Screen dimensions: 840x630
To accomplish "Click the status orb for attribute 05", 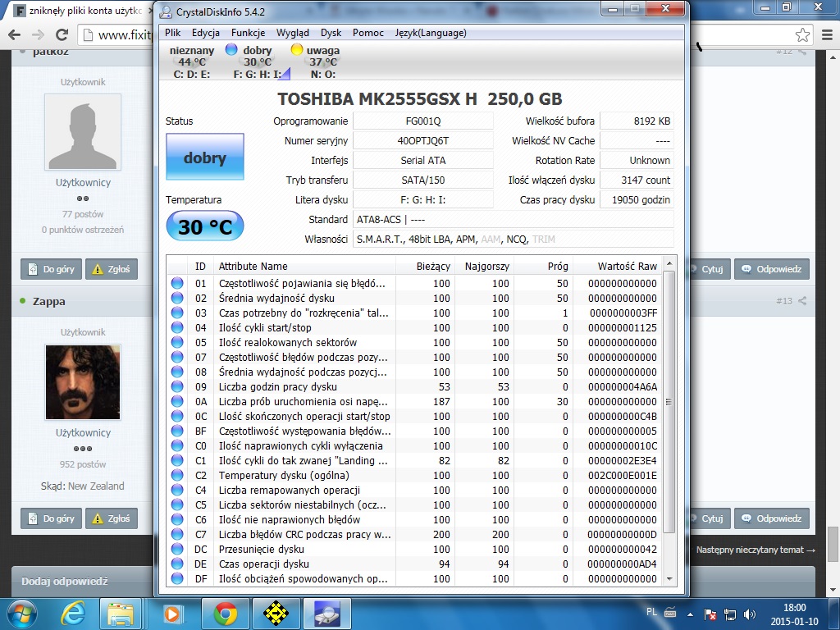I will 177,342.
